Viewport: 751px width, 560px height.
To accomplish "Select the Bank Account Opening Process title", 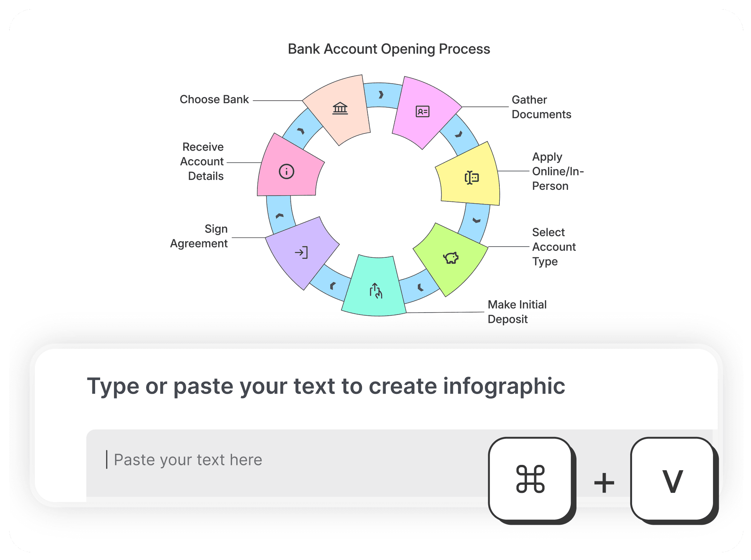I will 389,49.
